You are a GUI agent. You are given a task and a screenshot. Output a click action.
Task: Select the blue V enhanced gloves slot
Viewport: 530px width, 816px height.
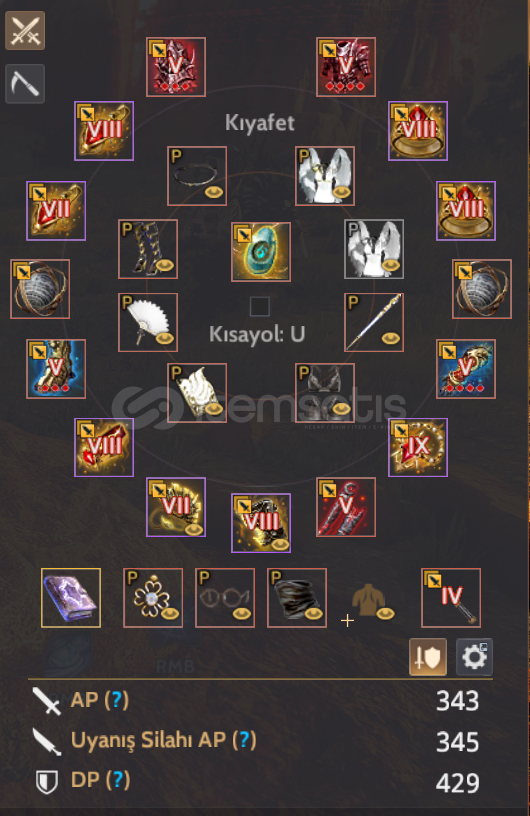pyautogui.click(x=56, y=369)
